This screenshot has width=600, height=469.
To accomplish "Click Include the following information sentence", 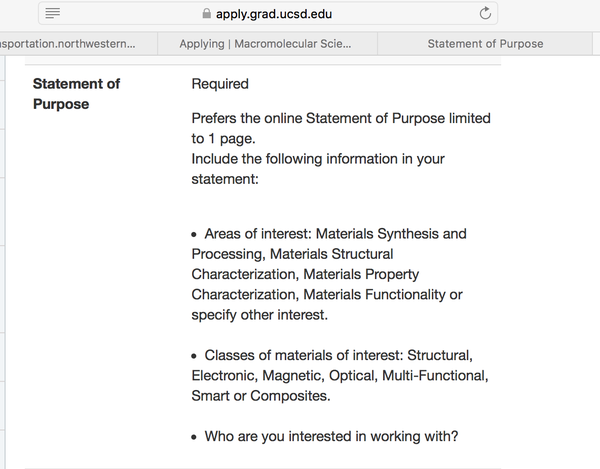I will [318, 169].
